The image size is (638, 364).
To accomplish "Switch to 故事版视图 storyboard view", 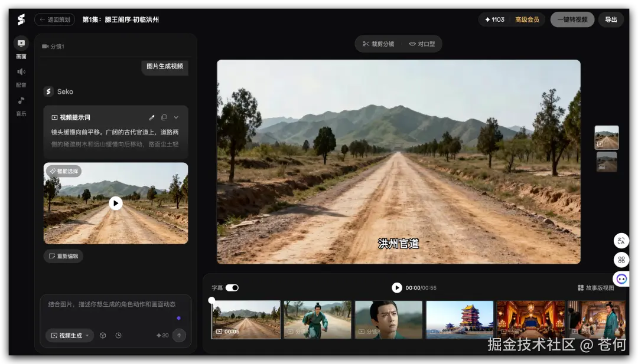I will [x=595, y=288].
